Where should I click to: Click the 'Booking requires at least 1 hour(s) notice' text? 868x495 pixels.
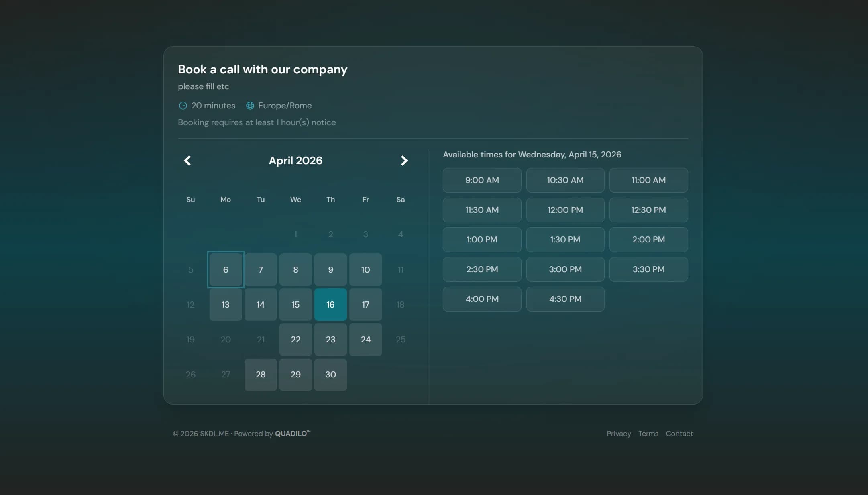pyautogui.click(x=257, y=122)
